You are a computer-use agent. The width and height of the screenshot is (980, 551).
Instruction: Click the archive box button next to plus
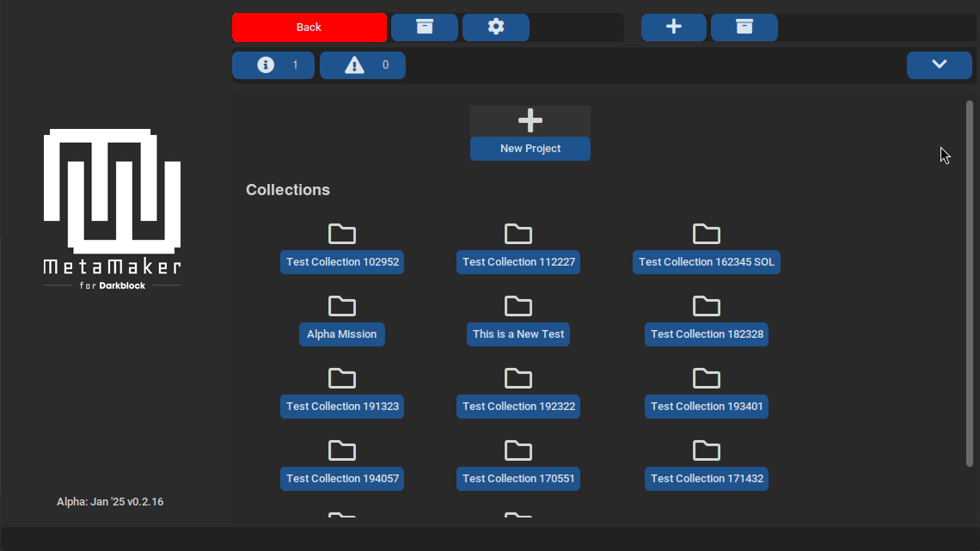[744, 28]
